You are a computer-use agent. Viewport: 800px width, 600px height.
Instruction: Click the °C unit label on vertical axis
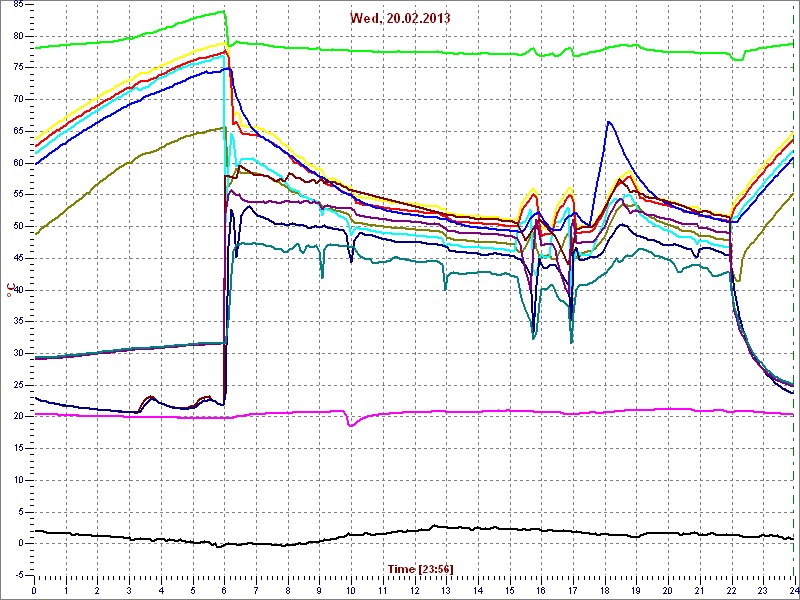[x=11, y=290]
